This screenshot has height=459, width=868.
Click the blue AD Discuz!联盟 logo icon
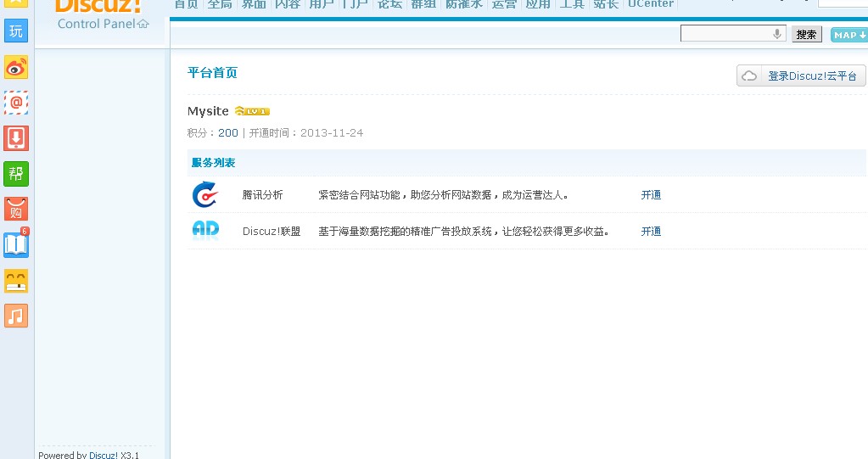[205, 229]
